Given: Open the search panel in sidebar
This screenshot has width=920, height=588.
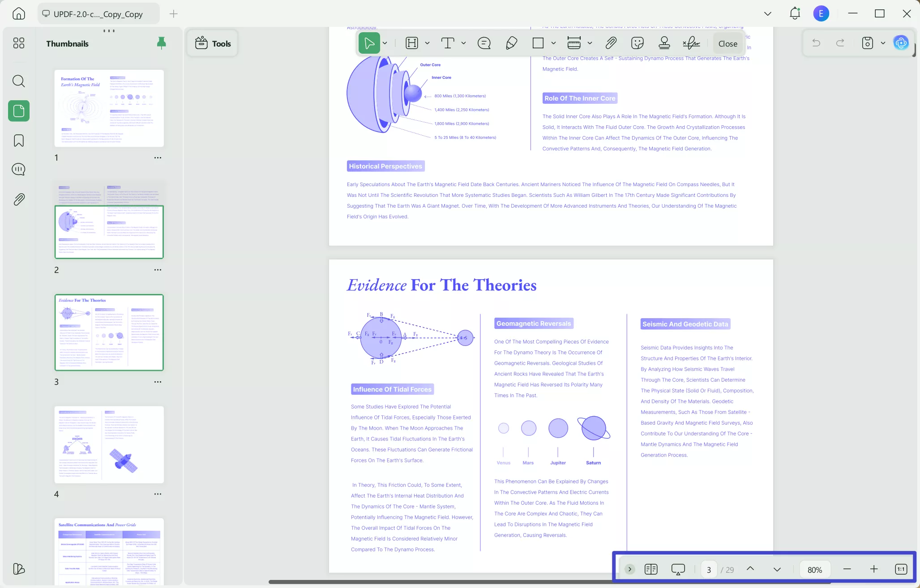Looking at the screenshot, I should click(19, 81).
